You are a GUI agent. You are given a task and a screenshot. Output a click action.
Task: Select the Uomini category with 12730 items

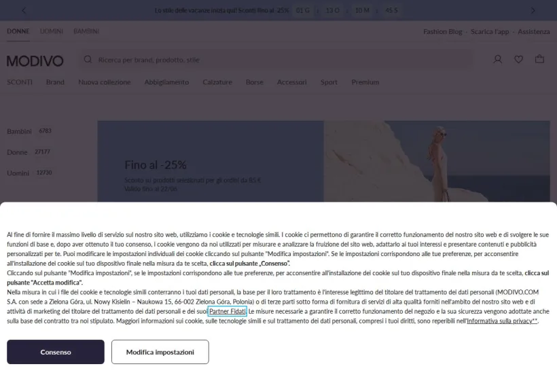30,173
